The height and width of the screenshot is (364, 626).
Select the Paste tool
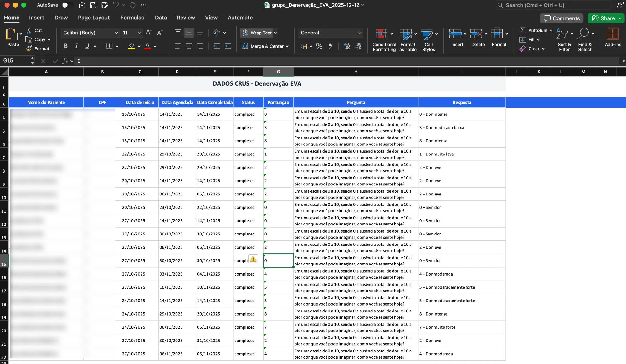pos(13,38)
